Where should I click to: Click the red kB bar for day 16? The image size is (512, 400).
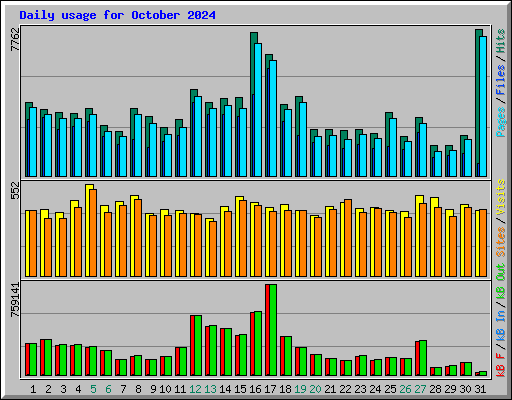[x=252, y=344]
